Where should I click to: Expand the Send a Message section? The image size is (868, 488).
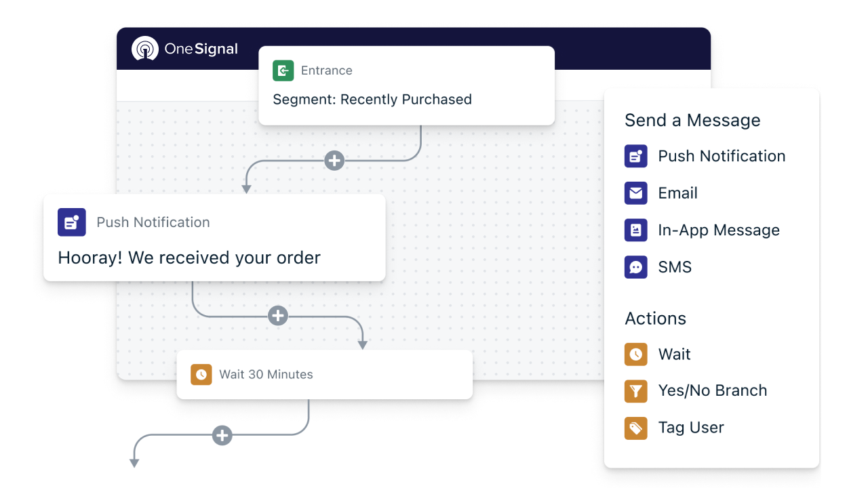pyautogui.click(x=692, y=120)
